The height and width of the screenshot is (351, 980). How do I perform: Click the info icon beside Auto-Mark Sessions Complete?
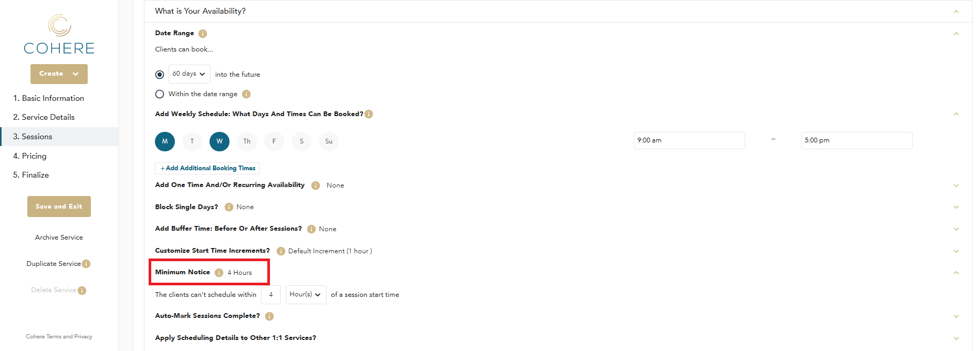point(269,316)
